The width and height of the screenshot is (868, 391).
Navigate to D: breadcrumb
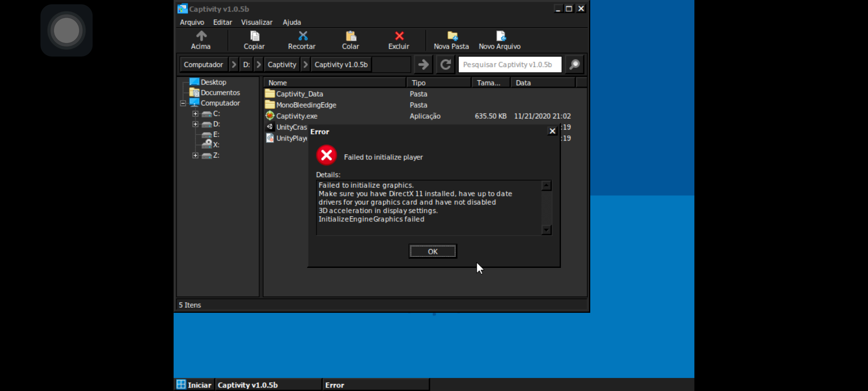[247, 65]
